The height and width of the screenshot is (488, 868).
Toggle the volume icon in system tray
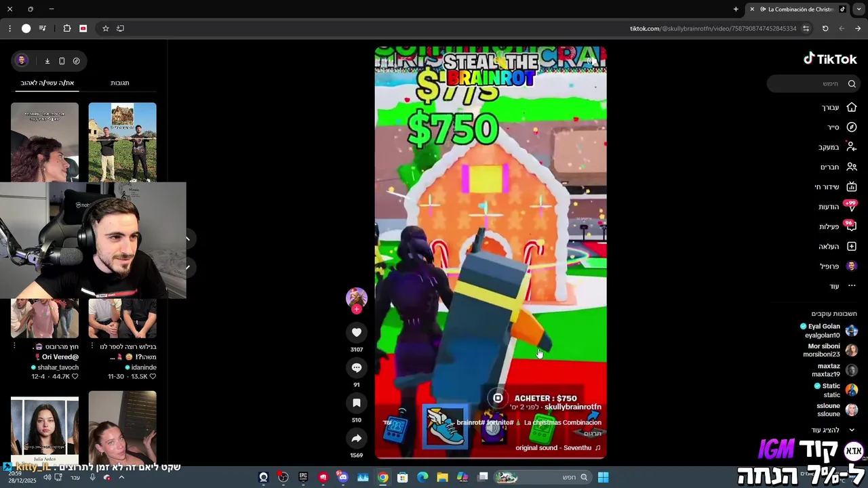(x=47, y=477)
